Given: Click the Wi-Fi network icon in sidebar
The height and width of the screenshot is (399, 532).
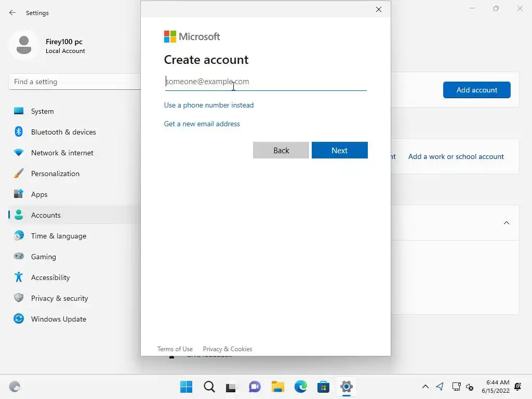Looking at the screenshot, I should [19, 152].
